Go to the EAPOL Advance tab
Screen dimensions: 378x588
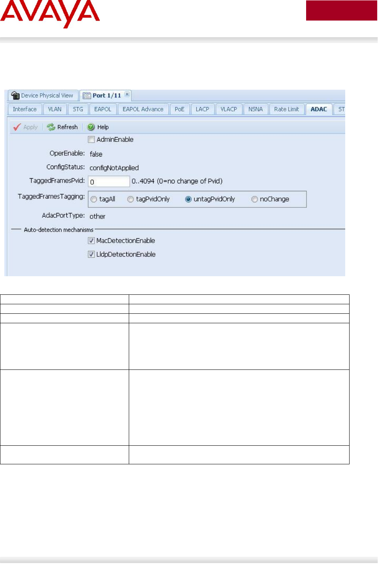pyautogui.click(x=143, y=109)
